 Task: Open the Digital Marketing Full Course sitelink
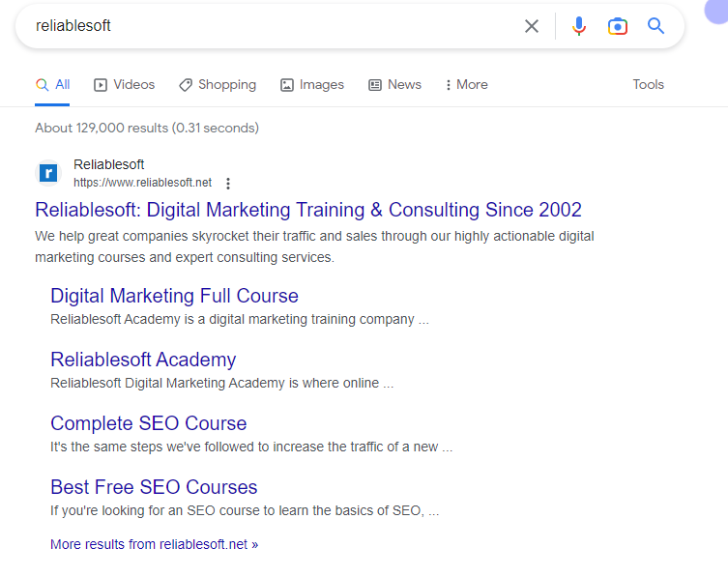click(174, 296)
